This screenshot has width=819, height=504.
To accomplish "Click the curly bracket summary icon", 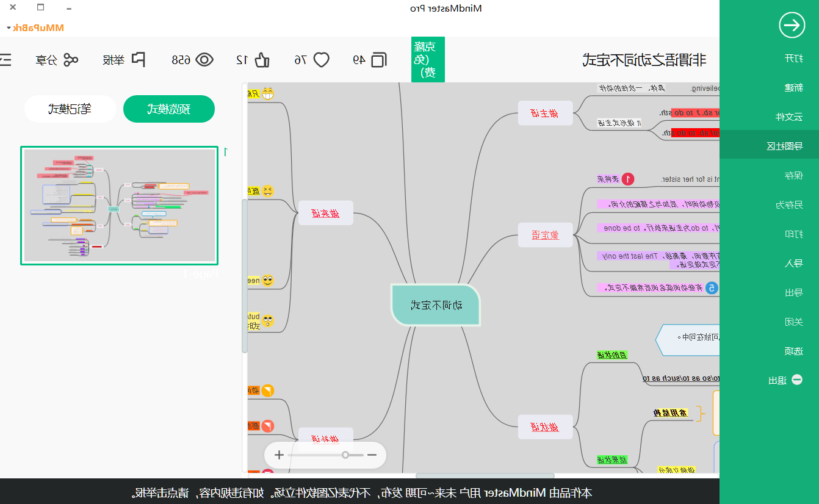I will click(700, 414).
